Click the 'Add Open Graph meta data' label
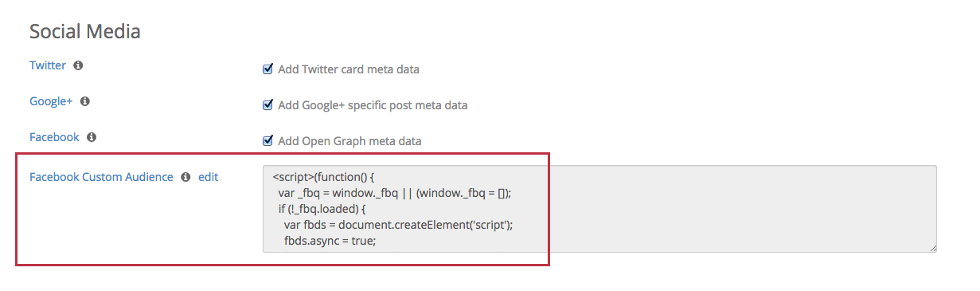This screenshot has width=980, height=291. coord(349,141)
